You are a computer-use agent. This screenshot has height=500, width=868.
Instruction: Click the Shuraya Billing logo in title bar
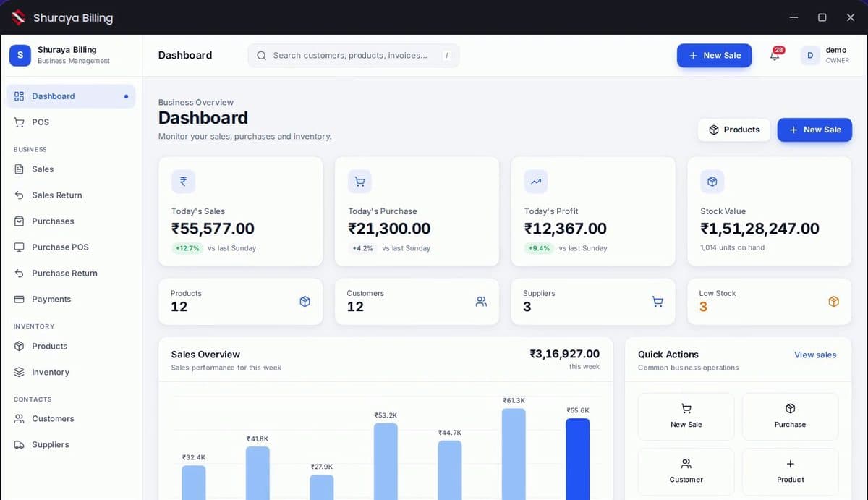pos(18,17)
